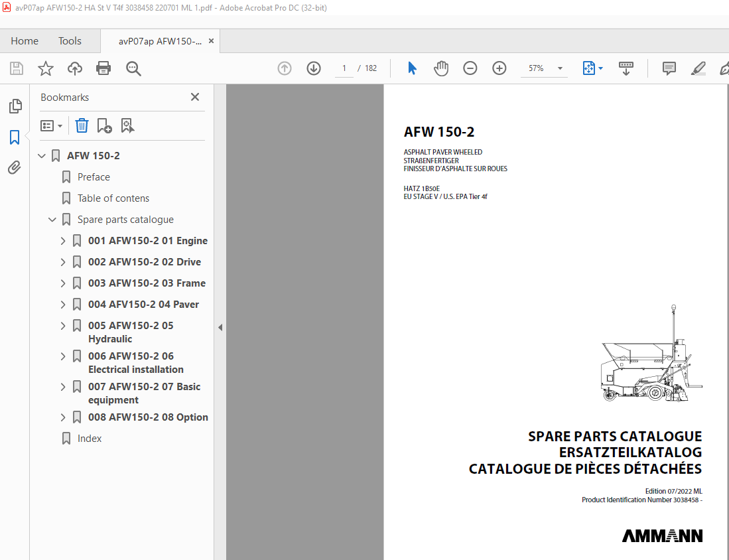
Task: Collapse the Spare parts catalogue bookmark
Action: [x=52, y=220]
